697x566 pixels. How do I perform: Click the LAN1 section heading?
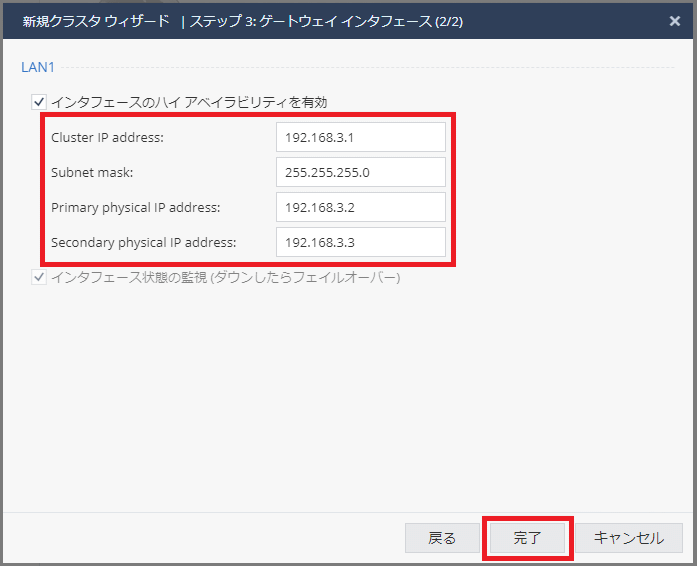coord(37,67)
